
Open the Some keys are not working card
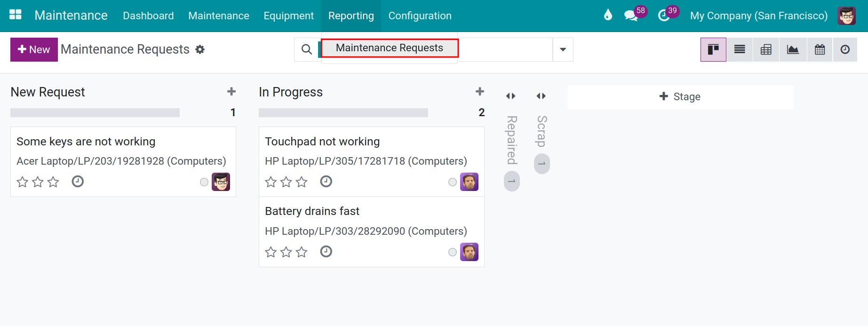[123, 161]
